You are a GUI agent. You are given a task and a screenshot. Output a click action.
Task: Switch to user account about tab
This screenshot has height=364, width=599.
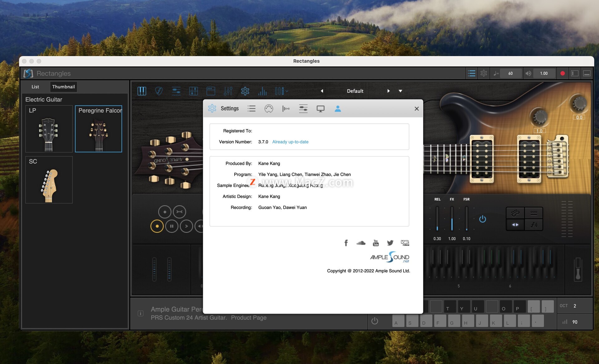coord(338,108)
